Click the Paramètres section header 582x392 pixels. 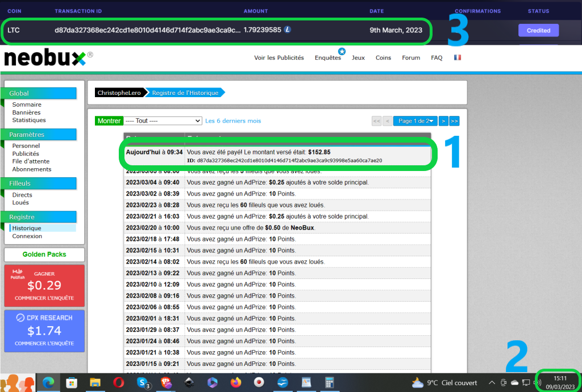click(39, 135)
